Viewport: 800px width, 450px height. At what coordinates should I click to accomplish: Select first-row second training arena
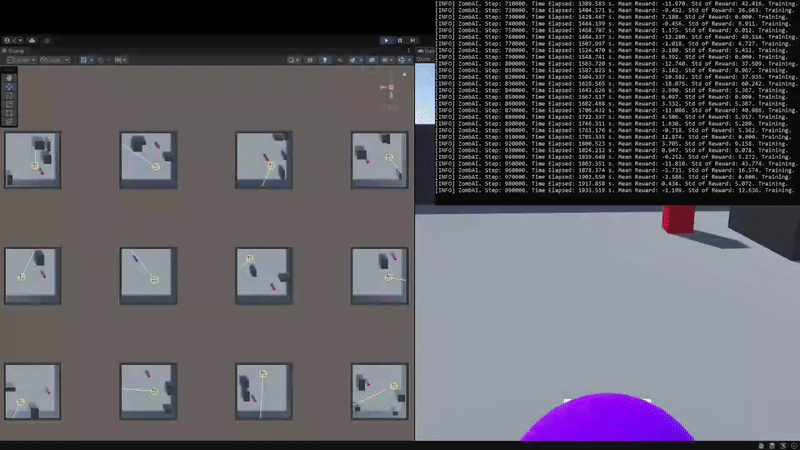point(148,160)
